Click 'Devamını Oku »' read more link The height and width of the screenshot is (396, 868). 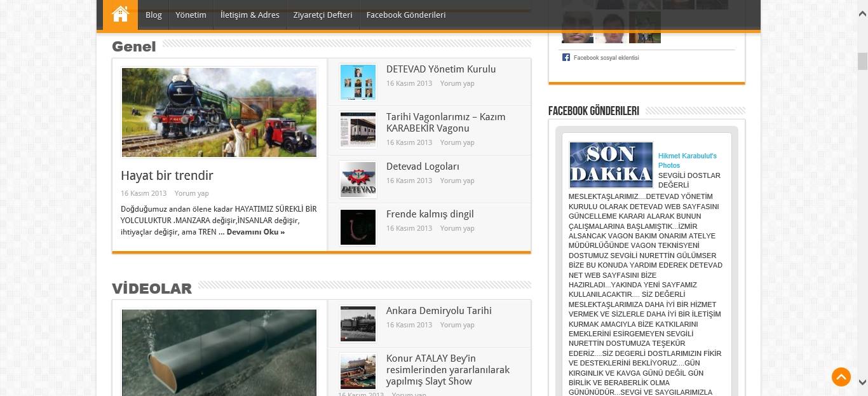click(x=255, y=232)
